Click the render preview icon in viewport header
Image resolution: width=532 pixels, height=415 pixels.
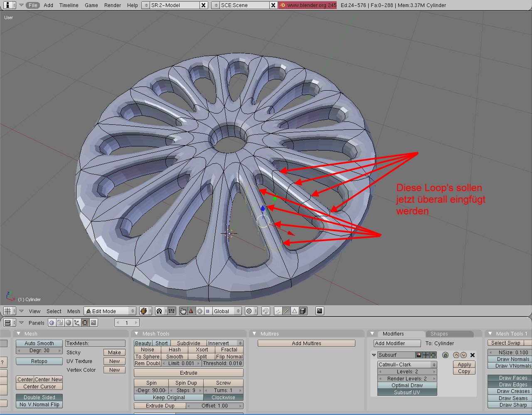320,311
